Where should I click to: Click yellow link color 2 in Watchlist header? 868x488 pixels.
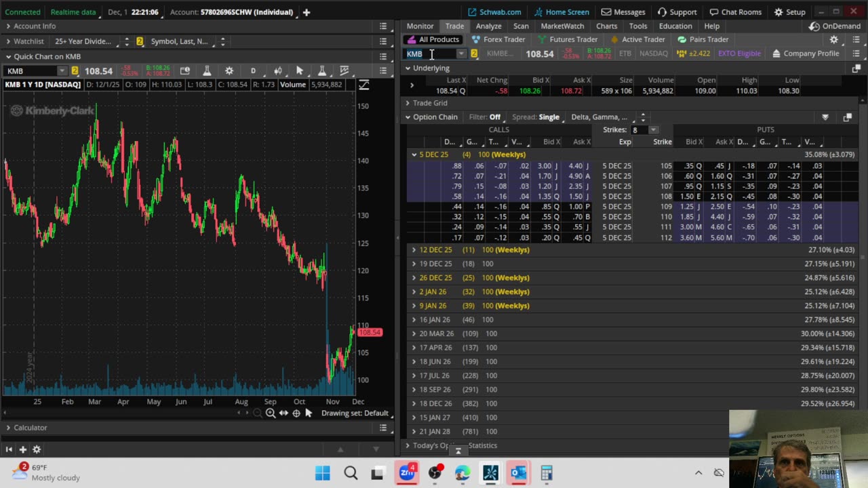[140, 41]
